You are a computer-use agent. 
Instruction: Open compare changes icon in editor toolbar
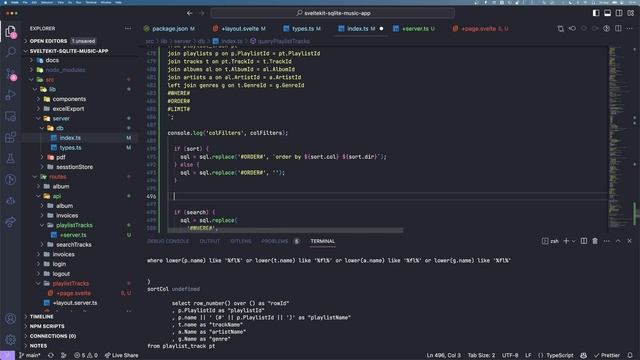coord(561,29)
